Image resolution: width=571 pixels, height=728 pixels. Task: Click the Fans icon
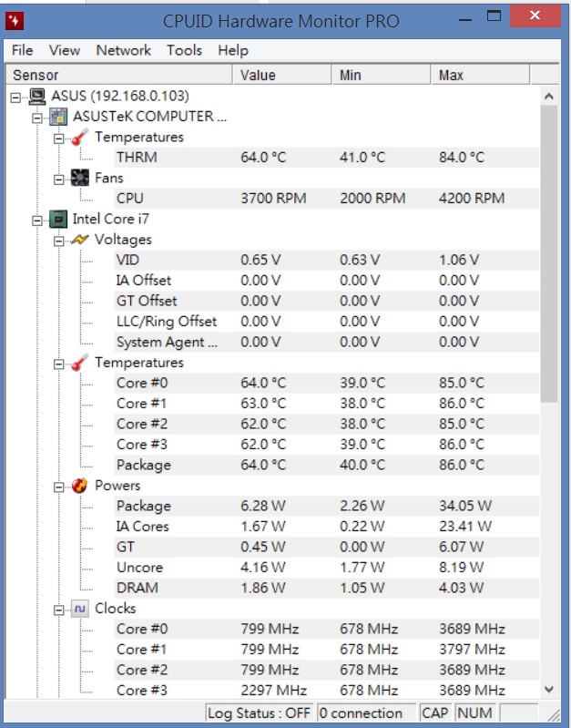[79, 178]
